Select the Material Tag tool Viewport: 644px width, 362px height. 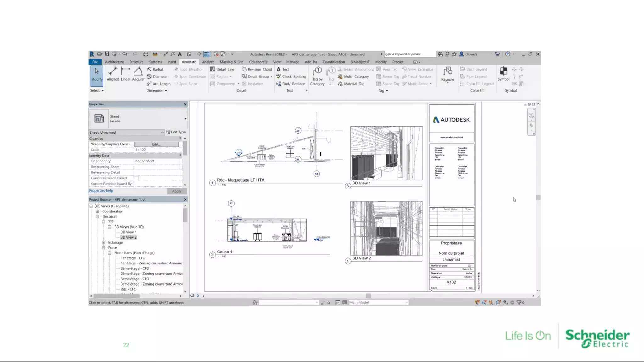point(351,84)
